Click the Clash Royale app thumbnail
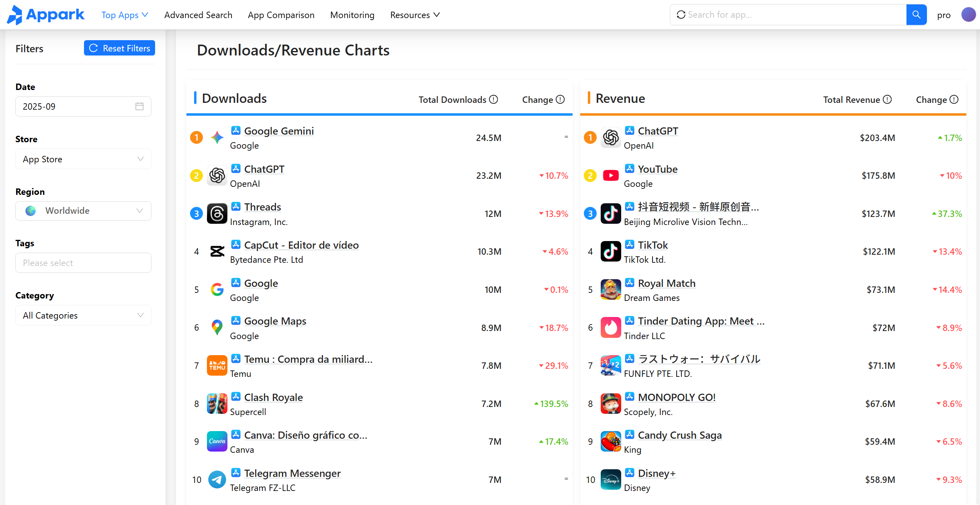This screenshot has height=505, width=980. [217, 404]
